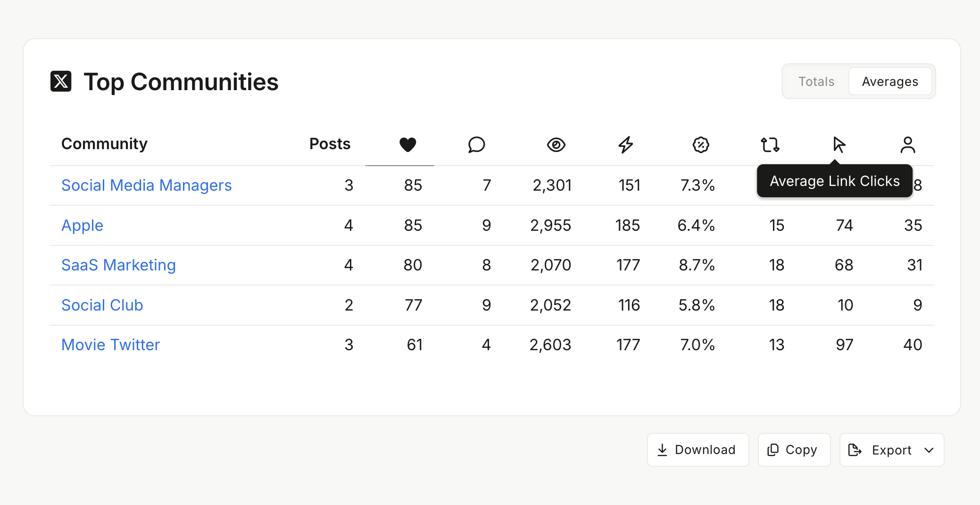Screen dimensions: 980x505
Task: Open the Social Club community link
Action: coord(102,305)
